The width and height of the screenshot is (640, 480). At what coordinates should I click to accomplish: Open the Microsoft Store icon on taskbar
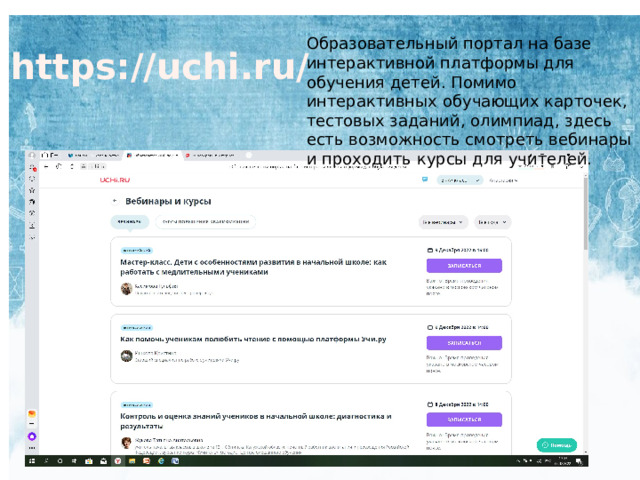[x=89, y=461]
